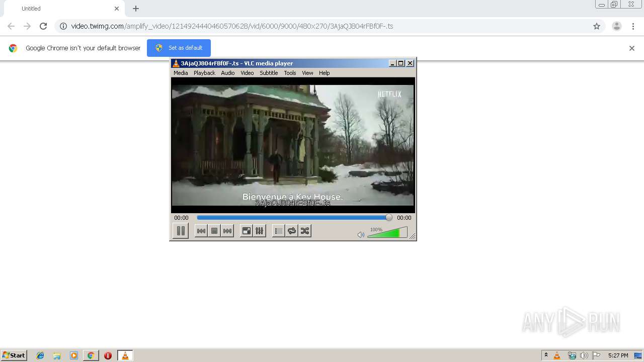This screenshot has width=644, height=362.
Task: Go forward in Chrome
Action: (27, 26)
